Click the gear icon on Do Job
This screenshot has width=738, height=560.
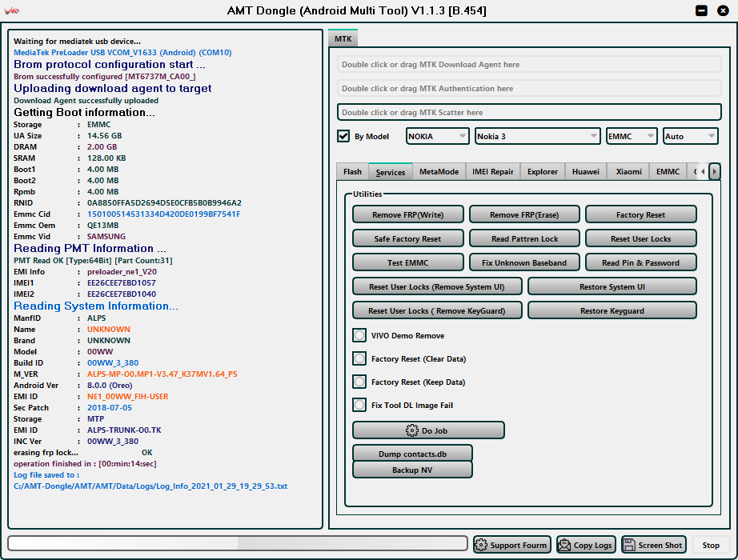coord(412,430)
